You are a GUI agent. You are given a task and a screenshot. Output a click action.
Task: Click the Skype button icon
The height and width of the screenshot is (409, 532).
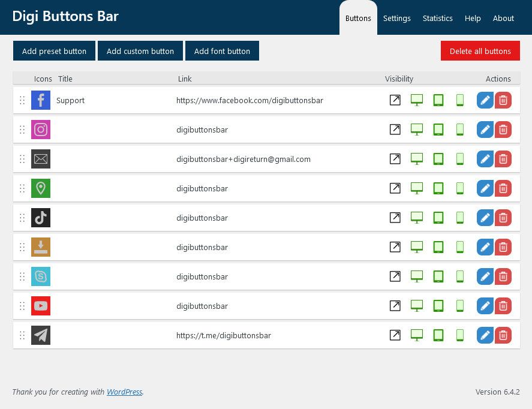(41, 276)
